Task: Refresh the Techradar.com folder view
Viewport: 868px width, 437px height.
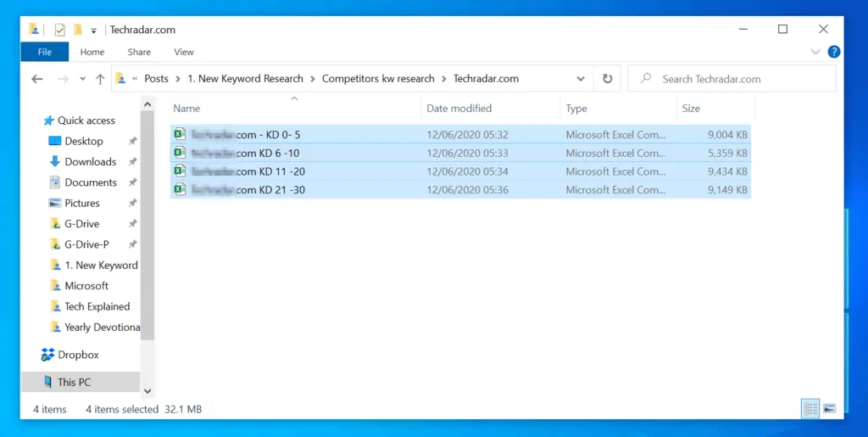Action: [607, 79]
